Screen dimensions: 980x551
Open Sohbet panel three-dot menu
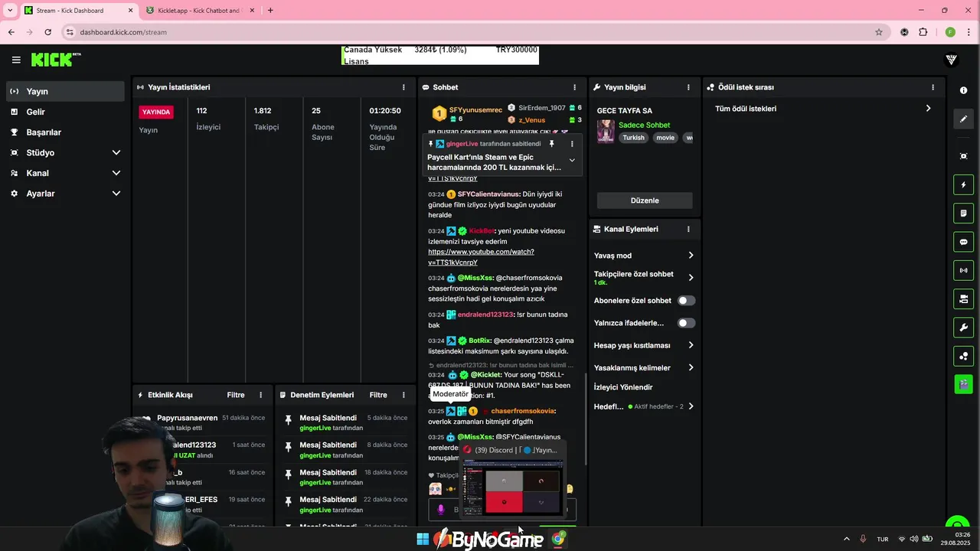[x=574, y=87]
